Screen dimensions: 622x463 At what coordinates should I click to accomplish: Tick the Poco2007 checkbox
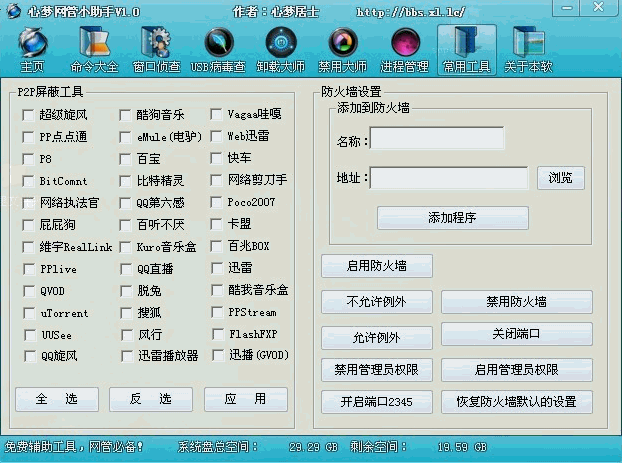(216, 202)
